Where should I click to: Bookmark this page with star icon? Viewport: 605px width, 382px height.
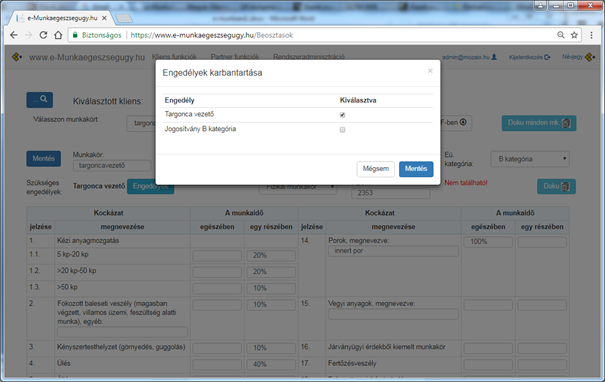[574, 35]
